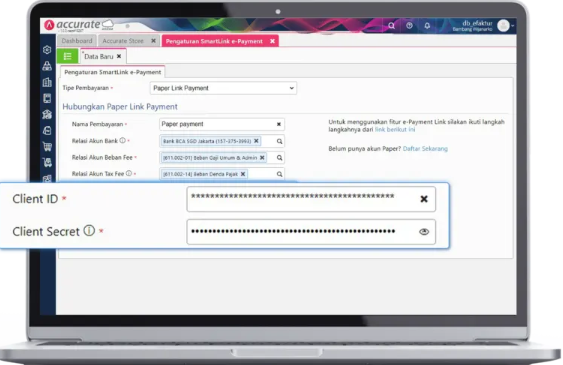Click into the Nama Pembayaran input field
Image resolution: width=563 pixels, height=365 pixels.
[x=217, y=124]
